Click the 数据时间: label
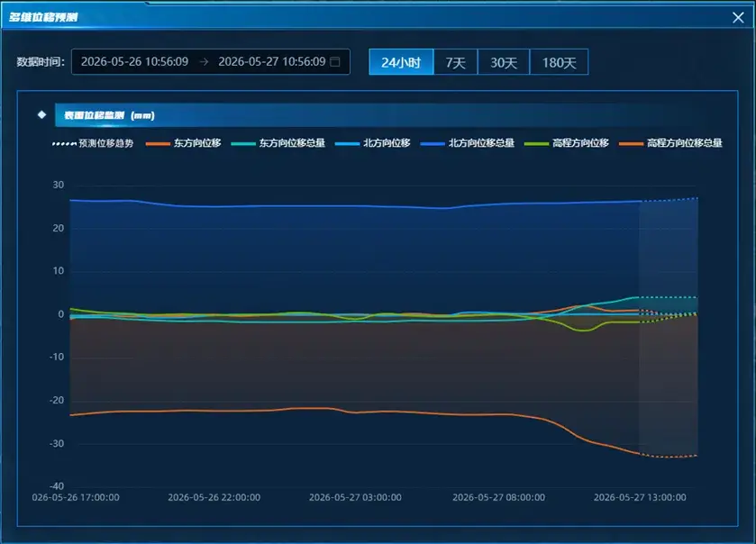The image size is (756, 544). (41, 61)
